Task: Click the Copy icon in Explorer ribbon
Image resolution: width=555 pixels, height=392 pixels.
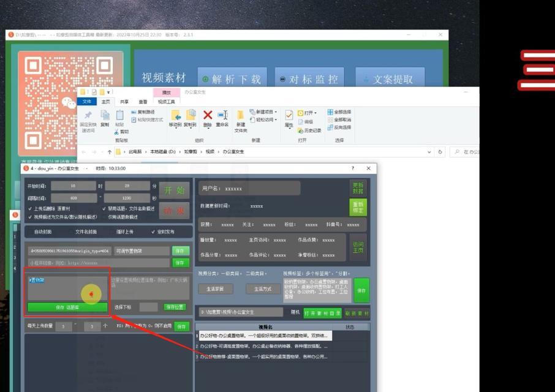Action: [105, 115]
